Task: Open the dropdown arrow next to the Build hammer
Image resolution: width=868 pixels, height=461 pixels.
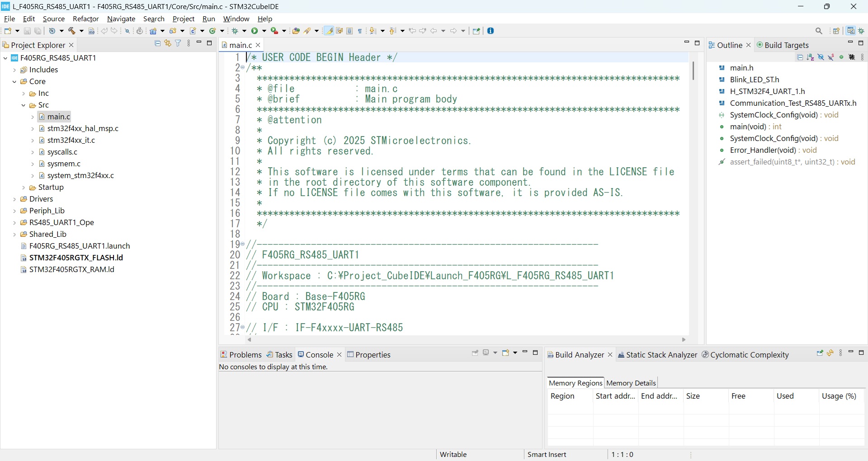Action: (x=81, y=31)
